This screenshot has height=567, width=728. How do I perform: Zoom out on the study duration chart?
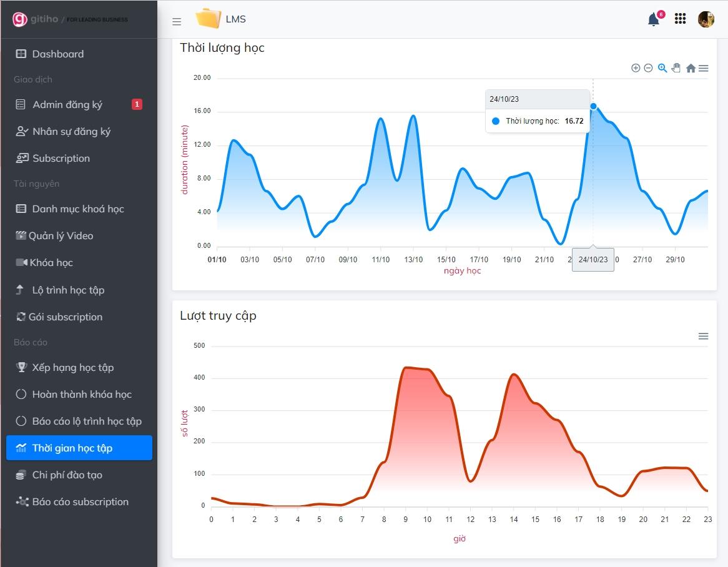coord(648,68)
